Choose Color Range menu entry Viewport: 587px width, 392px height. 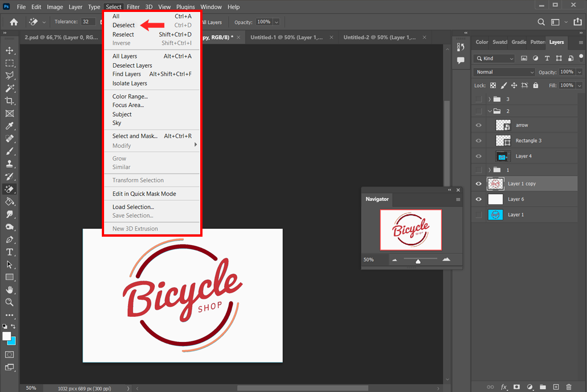click(130, 97)
